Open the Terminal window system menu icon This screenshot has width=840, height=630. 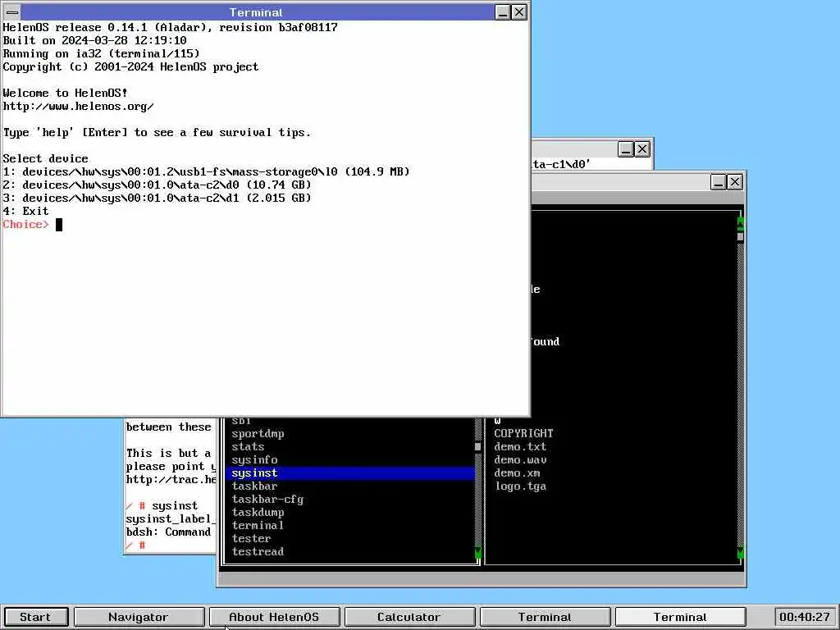tap(11, 11)
